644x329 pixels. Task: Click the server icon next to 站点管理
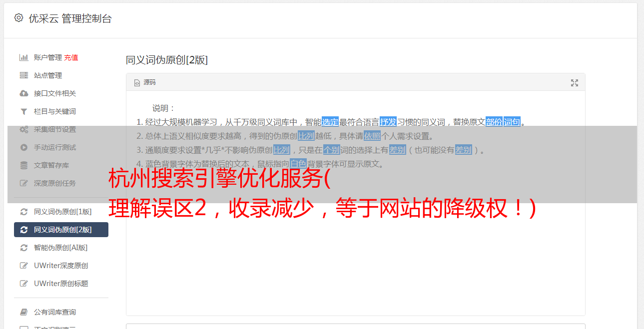pyautogui.click(x=23, y=75)
